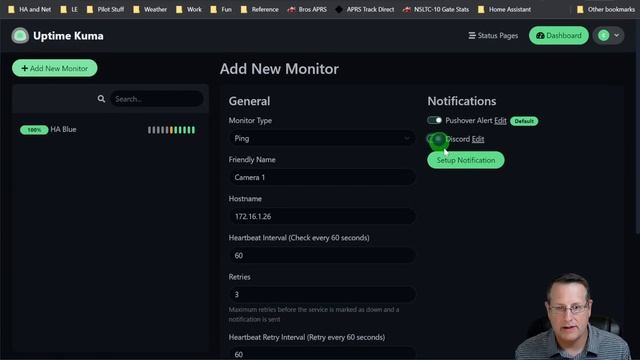The image size is (640, 360).
Task: Open the Uptime Kuma home title
Action: click(x=68, y=36)
